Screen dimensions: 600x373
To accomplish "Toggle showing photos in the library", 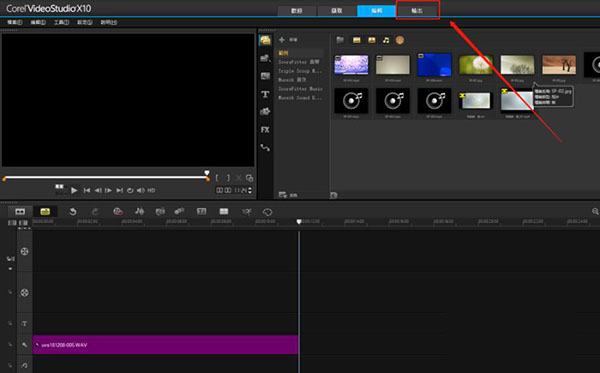I will [372, 40].
